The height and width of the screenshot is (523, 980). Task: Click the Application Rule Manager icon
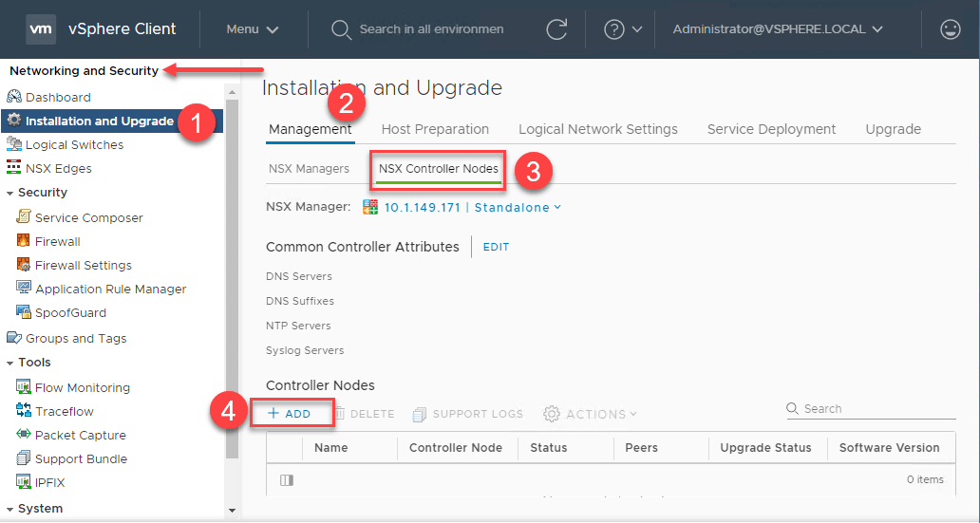tap(23, 288)
